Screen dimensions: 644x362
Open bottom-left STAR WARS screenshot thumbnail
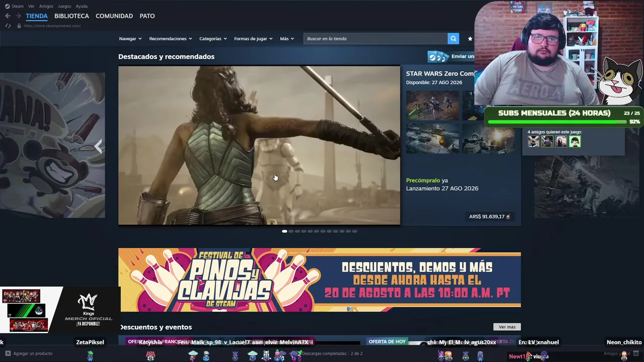click(433, 138)
